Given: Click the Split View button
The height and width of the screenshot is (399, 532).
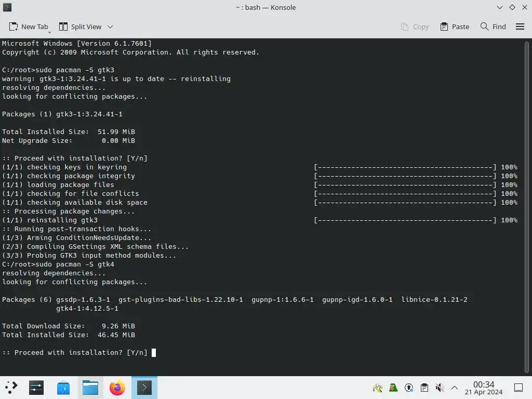Looking at the screenshot, I should [x=81, y=27].
